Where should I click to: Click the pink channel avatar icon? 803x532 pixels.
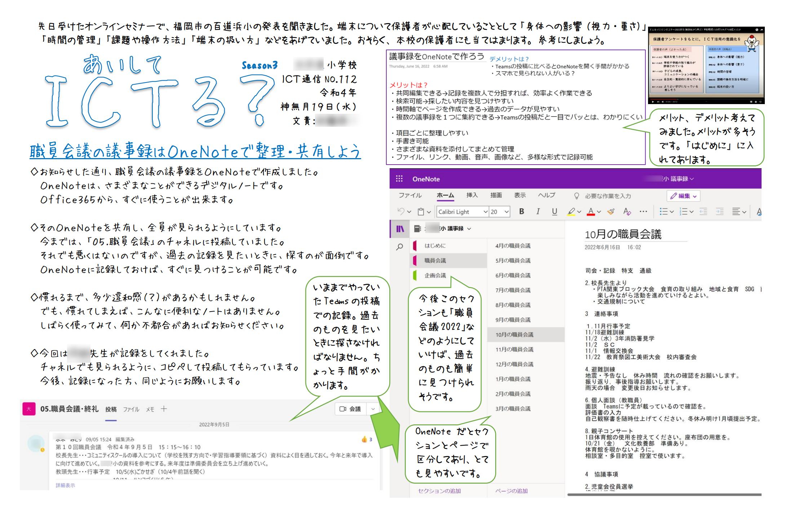tap(29, 409)
